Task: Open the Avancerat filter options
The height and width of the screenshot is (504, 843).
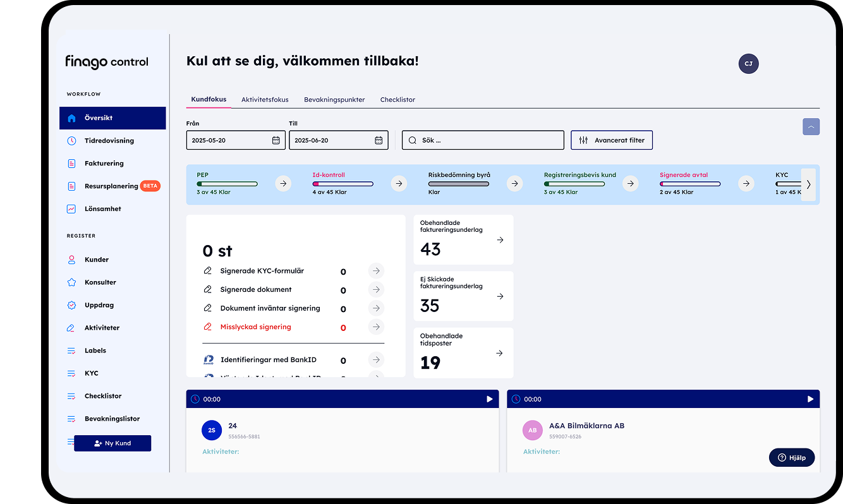Action: coord(611,140)
